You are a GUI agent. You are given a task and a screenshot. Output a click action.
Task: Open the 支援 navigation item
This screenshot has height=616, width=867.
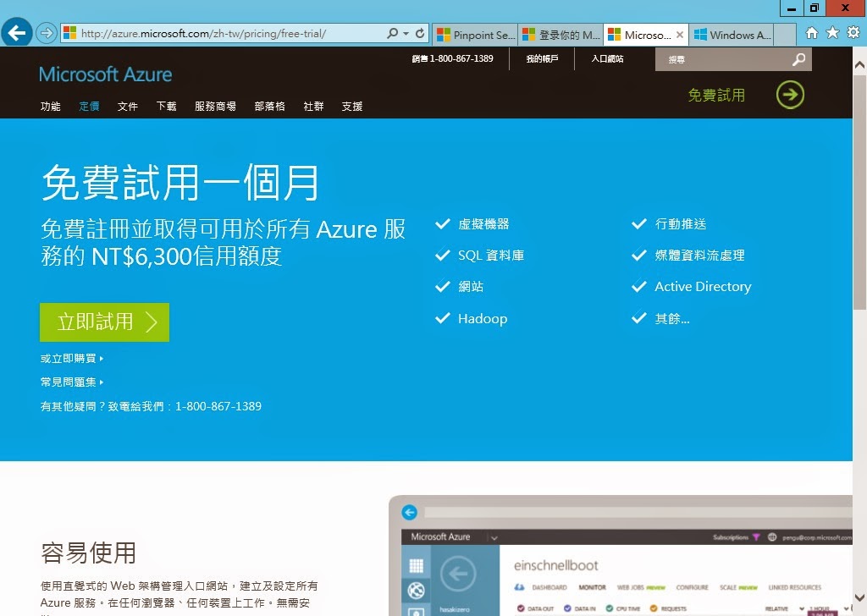[352, 106]
